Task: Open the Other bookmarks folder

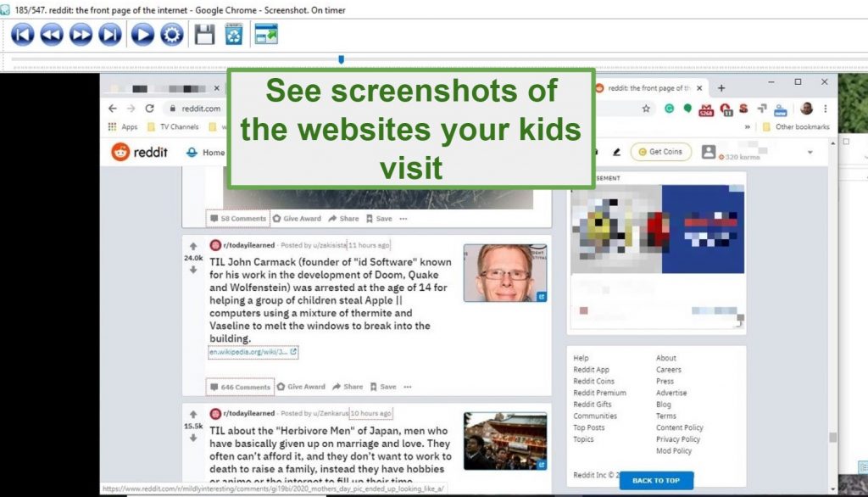Action: pyautogui.click(x=796, y=127)
